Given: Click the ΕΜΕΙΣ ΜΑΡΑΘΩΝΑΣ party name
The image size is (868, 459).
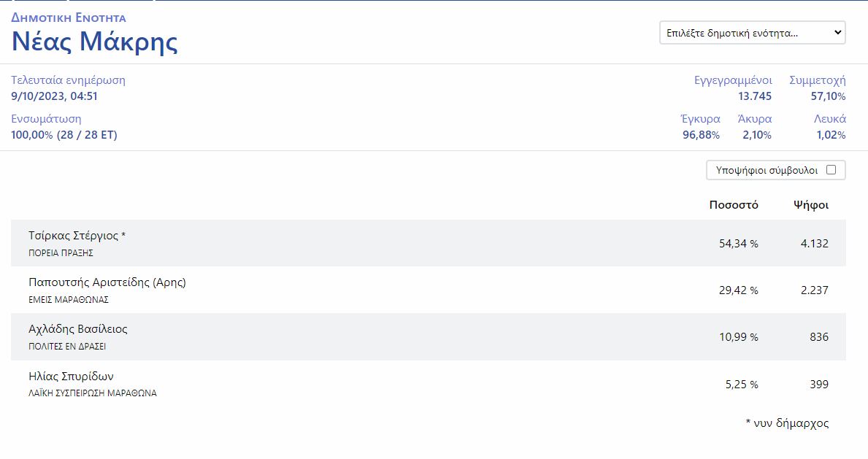Looking at the screenshot, I should (x=69, y=300).
